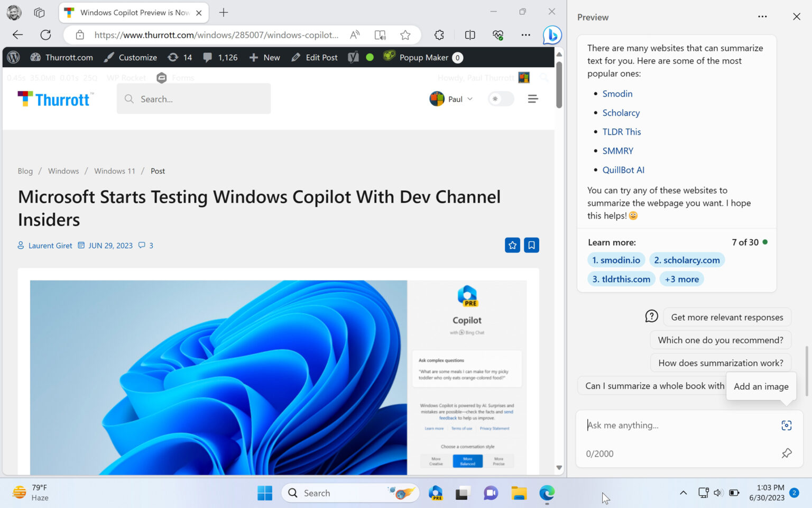Image resolution: width=812 pixels, height=508 pixels.
Task: Click the page vertical scrollbar thumb
Action: point(559,85)
